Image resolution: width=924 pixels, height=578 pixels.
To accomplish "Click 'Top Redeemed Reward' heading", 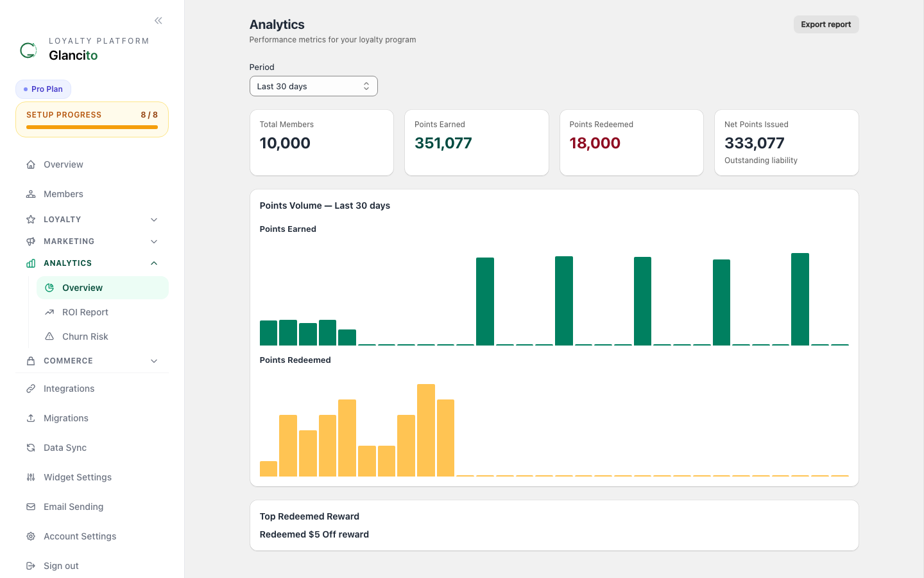I will tap(309, 516).
